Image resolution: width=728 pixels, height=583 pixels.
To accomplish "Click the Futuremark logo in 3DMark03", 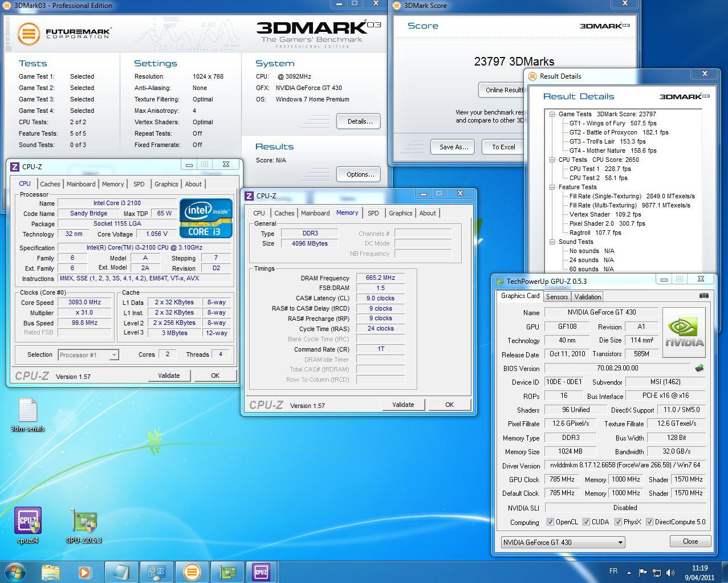I will 64,34.
